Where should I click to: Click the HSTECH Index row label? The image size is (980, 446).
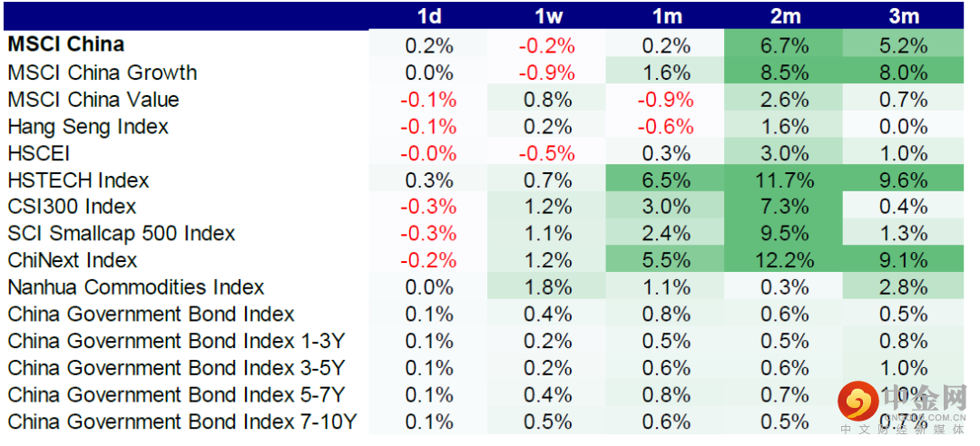click(x=78, y=180)
